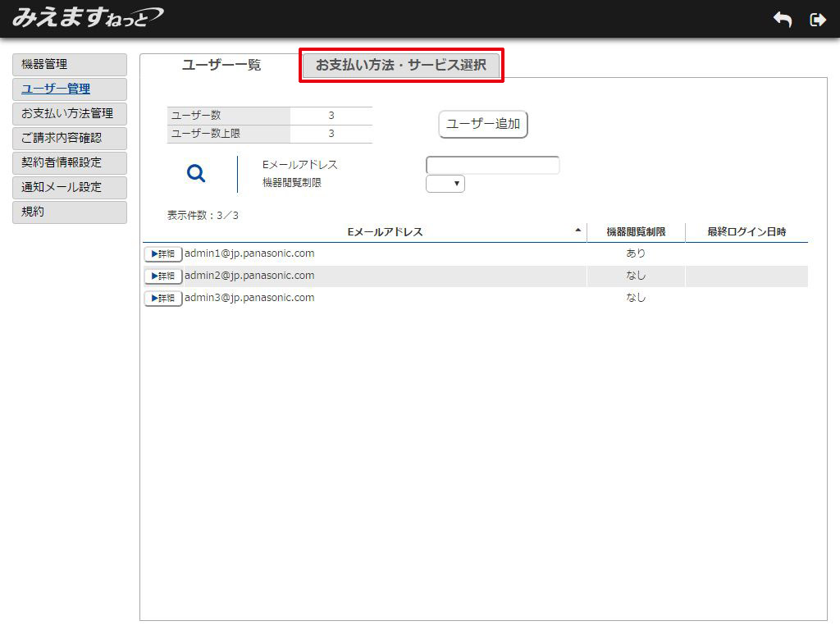Viewport: 840px width, 630px height.
Task: Open 詳細 for admin3@jp.panasonic.com
Action: pos(163,299)
